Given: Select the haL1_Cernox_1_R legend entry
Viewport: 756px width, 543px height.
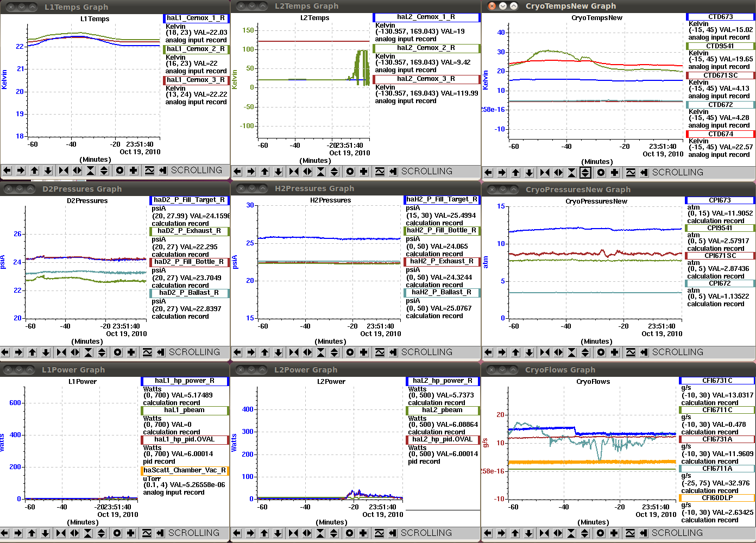Looking at the screenshot, I should [196, 18].
